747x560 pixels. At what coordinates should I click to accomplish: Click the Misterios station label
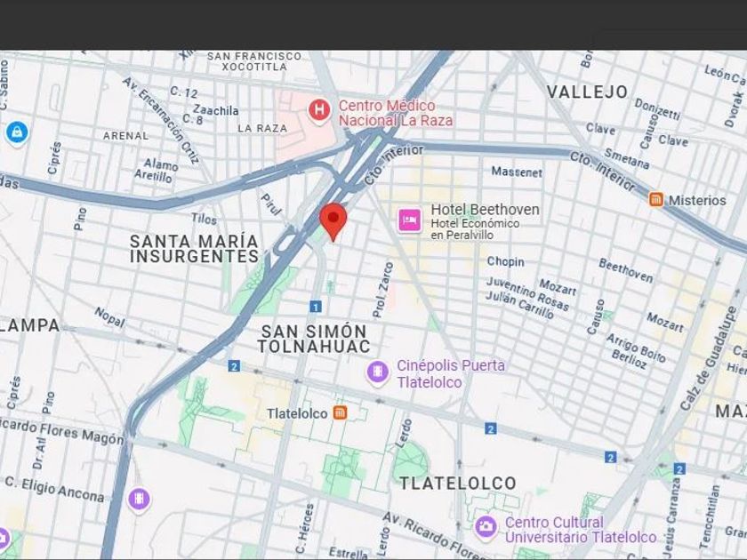pyautogui.click(x=697, y=201)
